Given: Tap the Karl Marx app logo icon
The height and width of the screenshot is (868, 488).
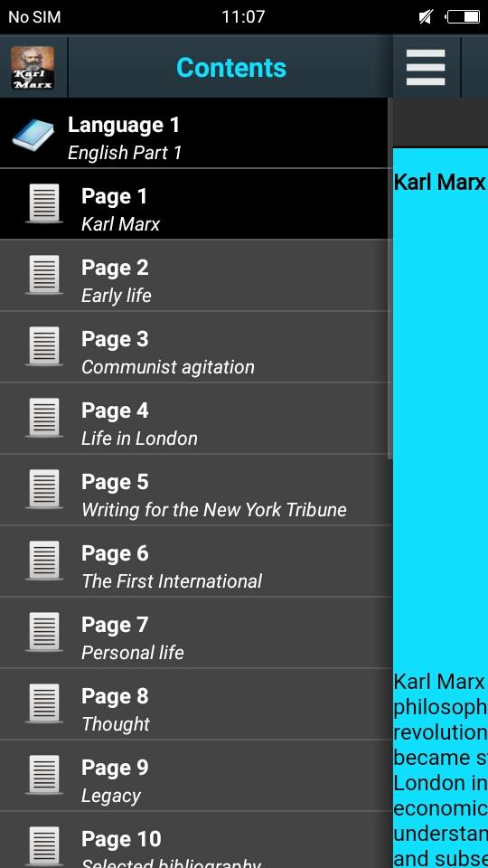Looking at the screenshot, I should tap(33, 68).
